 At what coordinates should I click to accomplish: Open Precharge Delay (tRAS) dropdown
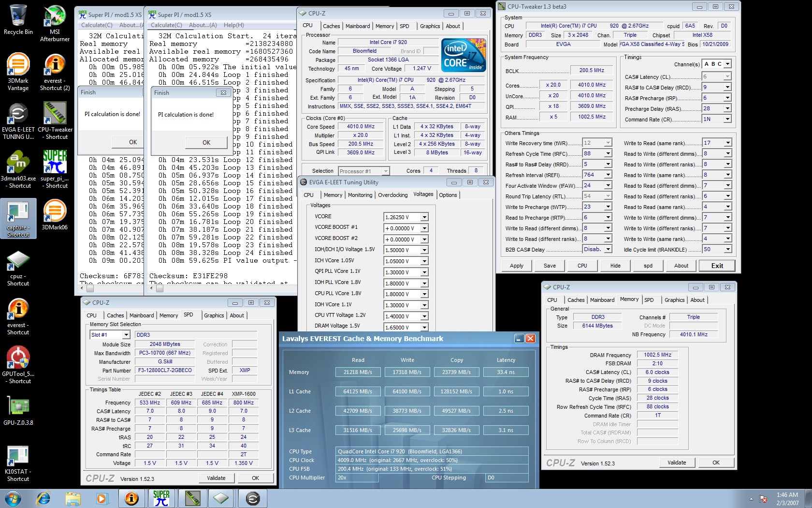727,108
